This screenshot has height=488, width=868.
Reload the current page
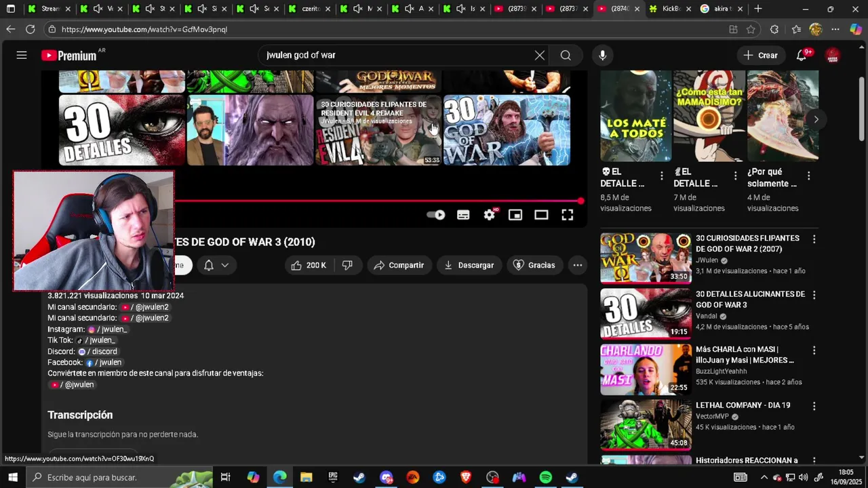(31, 29)
